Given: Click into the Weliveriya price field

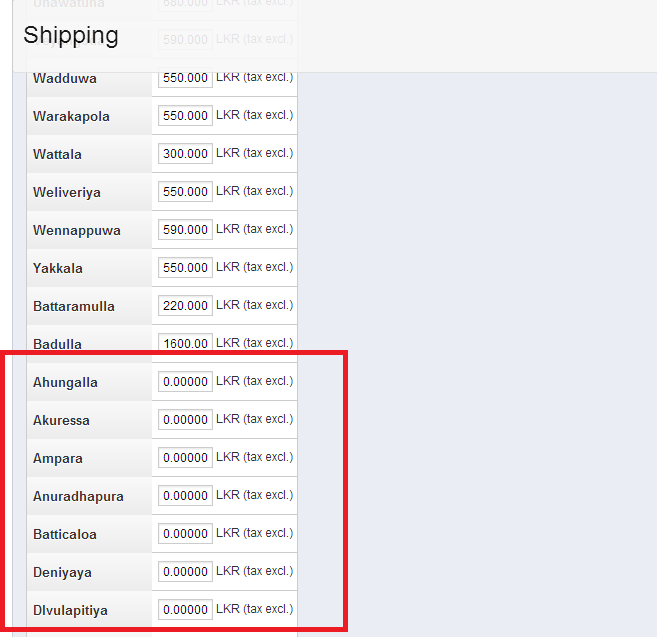Looking at the screenshot, I should tap(185, 192).
